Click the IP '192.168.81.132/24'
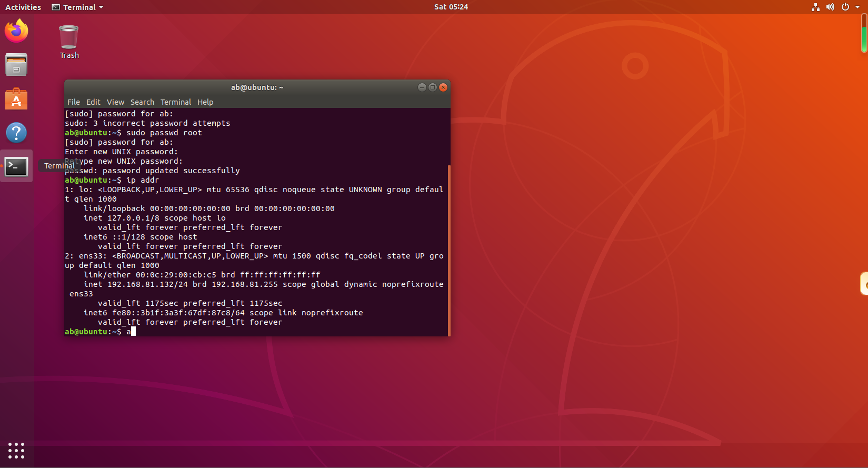The width and height of the screenshot is (868, 468). pyautogui.click(x=147, y=284)
